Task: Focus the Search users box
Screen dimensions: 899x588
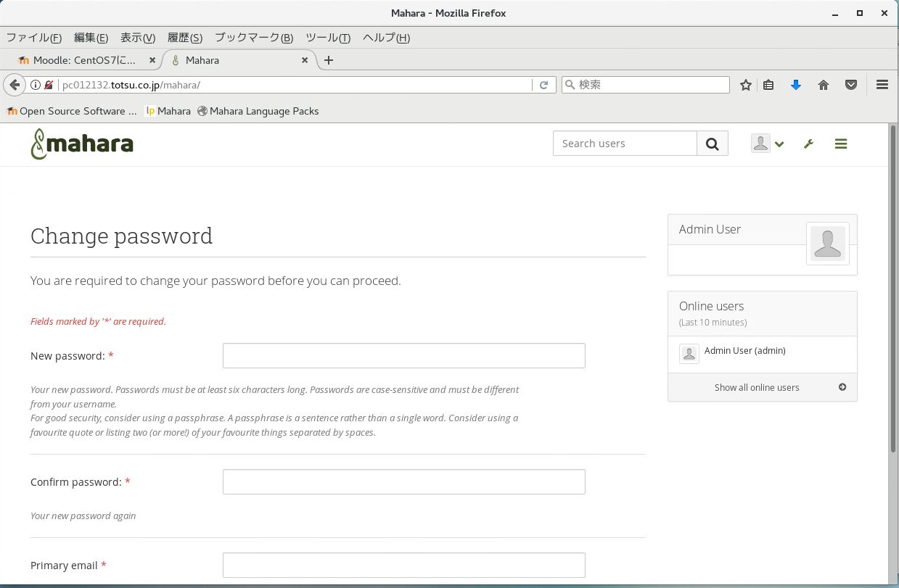Action: click(625, 144)
